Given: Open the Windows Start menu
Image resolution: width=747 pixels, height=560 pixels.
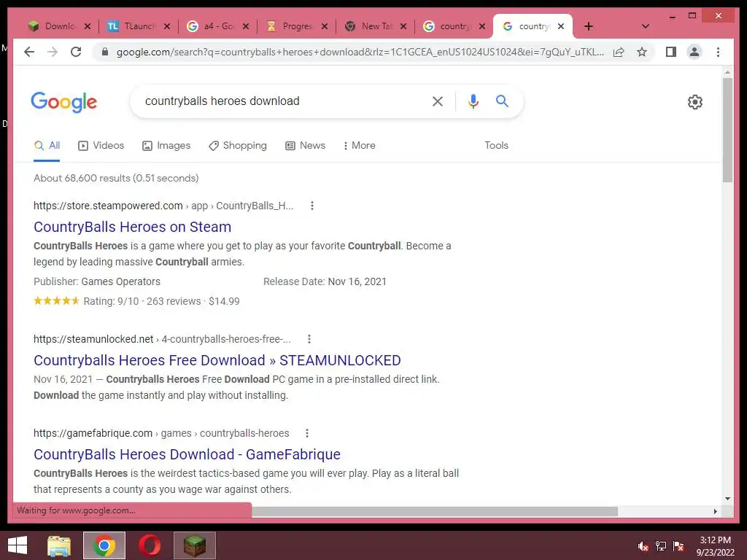Looking at the screenshot, I should [x=18, y=545].
